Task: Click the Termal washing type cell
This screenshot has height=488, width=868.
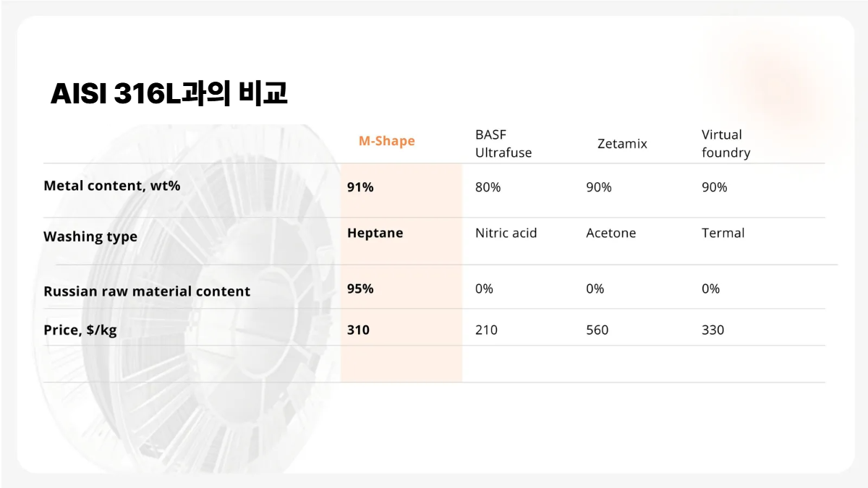Action: pos(723,233)
